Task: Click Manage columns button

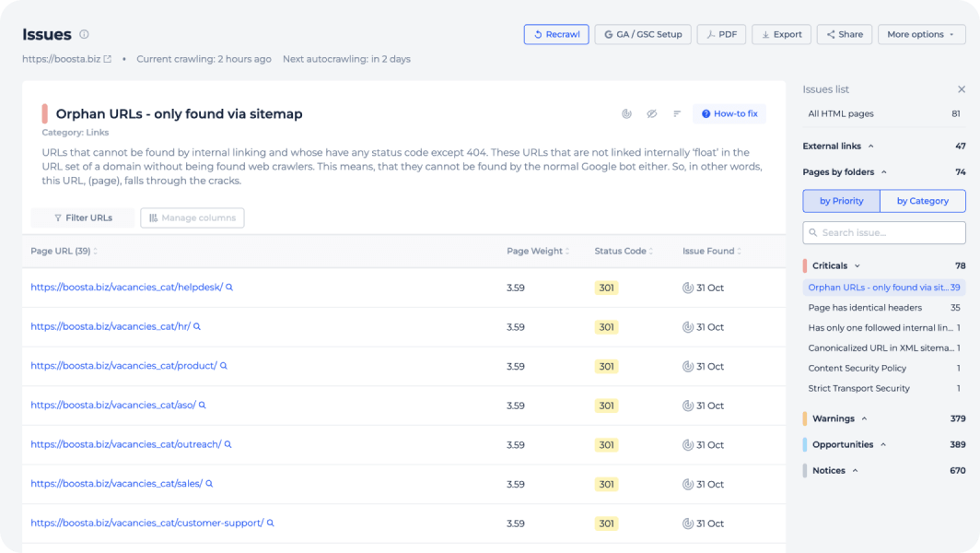Action: tap(192, 218)
